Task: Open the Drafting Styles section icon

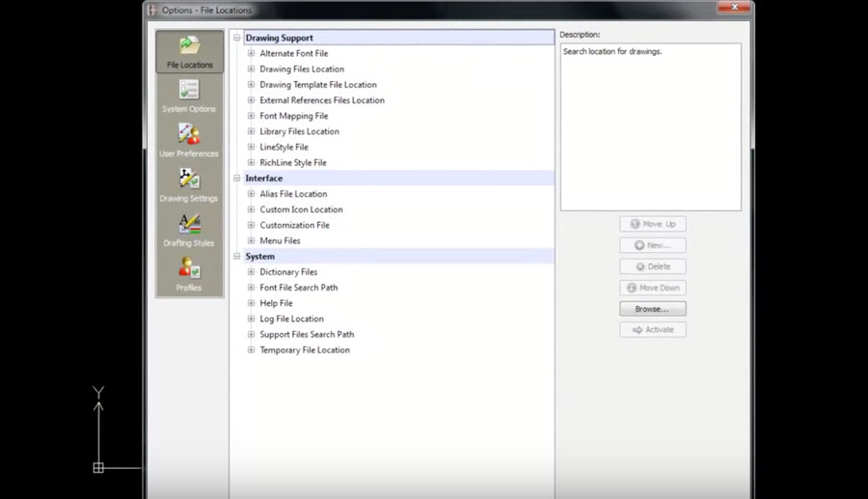Action: tap(189, 231)
